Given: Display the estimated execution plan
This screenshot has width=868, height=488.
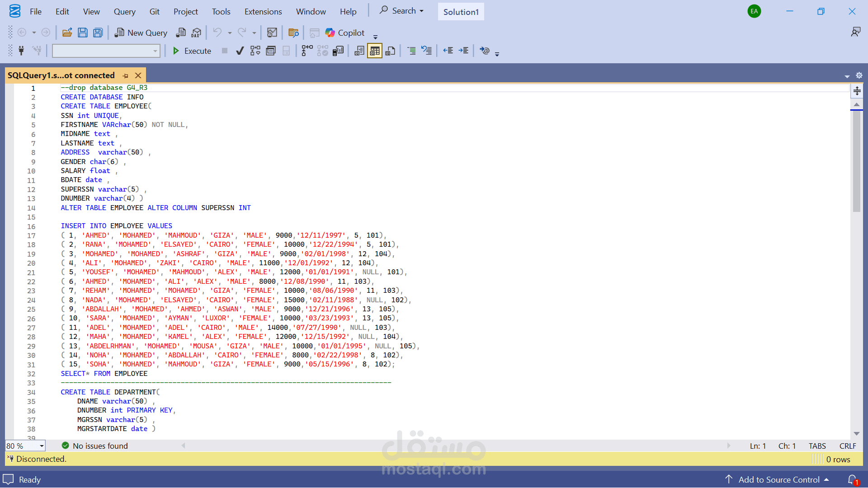Looking at the screenshot, I should point(255,51).
